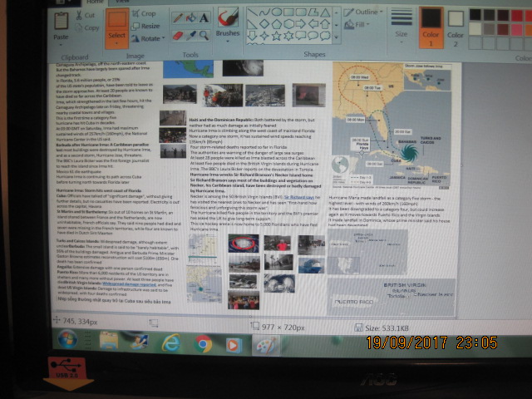The width and height of the screenshot is (532, 399).
Task: Copy the selection with Copy
Action: point(86,27)
